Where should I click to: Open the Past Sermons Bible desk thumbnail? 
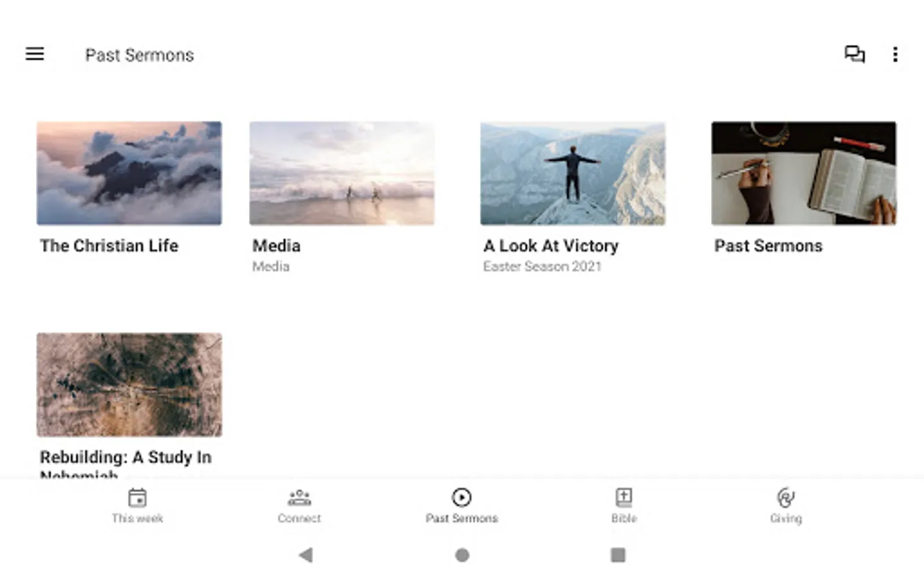804,173
